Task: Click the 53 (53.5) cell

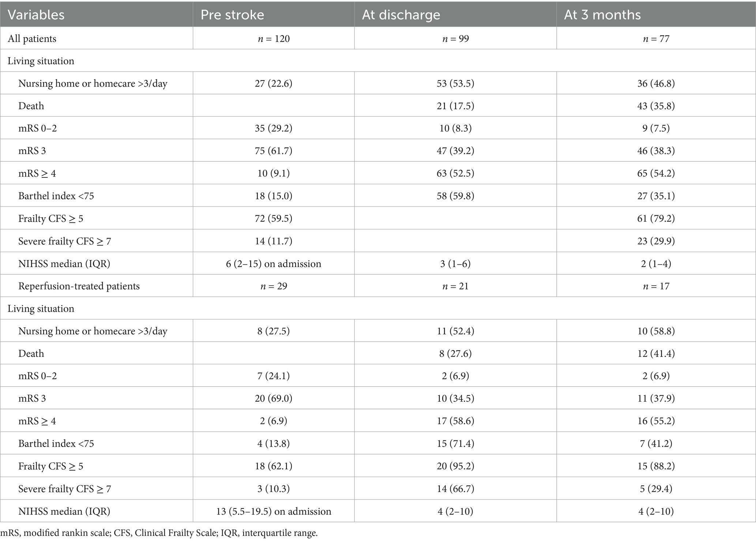Action: tap(455, 83)
